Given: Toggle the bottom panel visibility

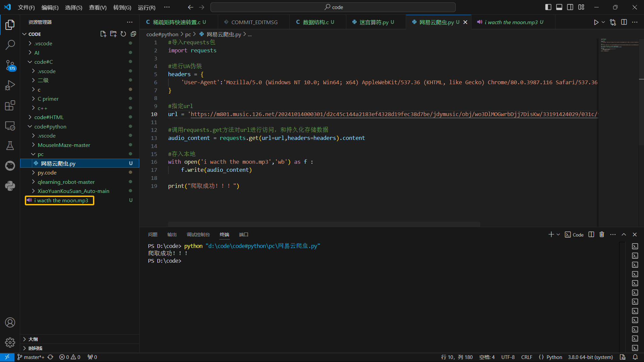Looking at the screenshot, I should coord(559,7).
